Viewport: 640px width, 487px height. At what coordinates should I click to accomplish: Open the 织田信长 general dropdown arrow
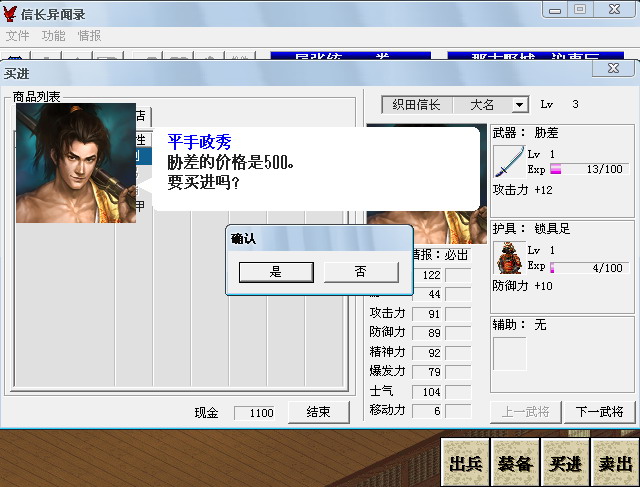[x=519, y=105]
